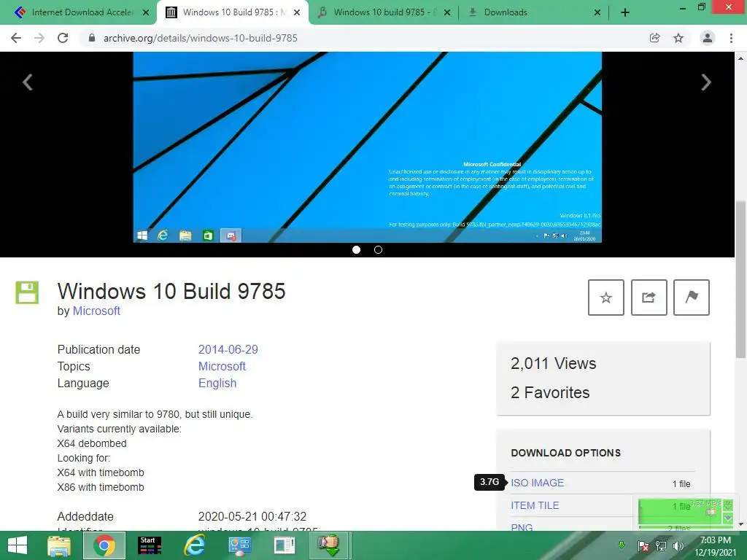Bookmark this page with the star icon

click(x=678, y=38)
